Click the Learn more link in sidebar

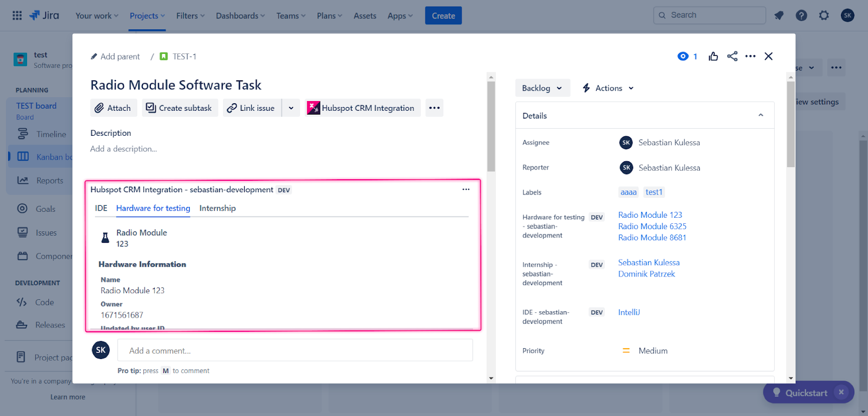(68, 397)
